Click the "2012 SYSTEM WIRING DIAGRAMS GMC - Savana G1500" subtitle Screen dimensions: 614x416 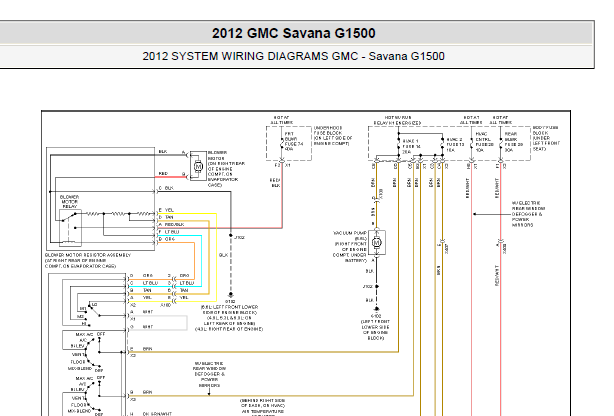[x=293, y=56]
